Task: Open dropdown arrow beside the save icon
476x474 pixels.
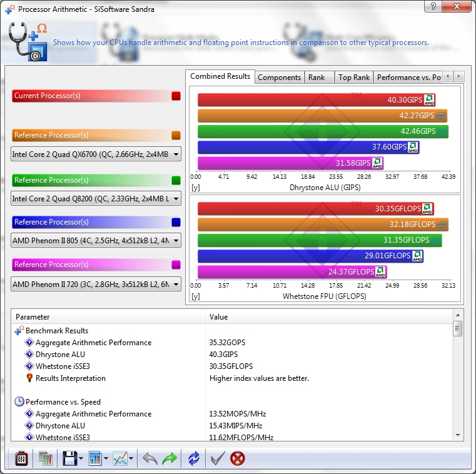Action: (81, 458)
